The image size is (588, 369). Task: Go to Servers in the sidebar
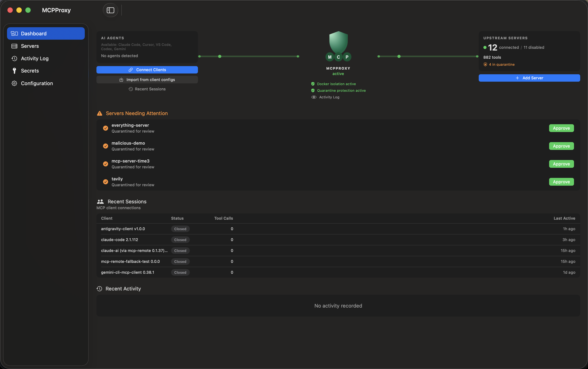(46, 46)
